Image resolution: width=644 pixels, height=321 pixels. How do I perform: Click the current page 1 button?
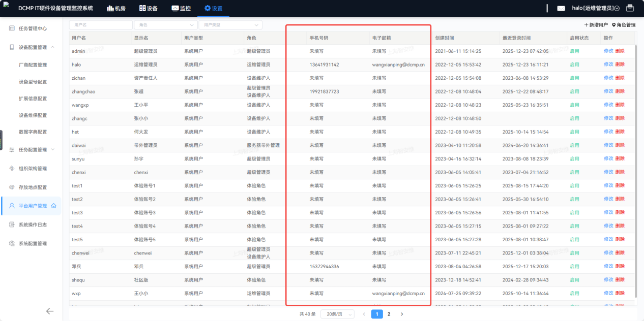(377, 314)
